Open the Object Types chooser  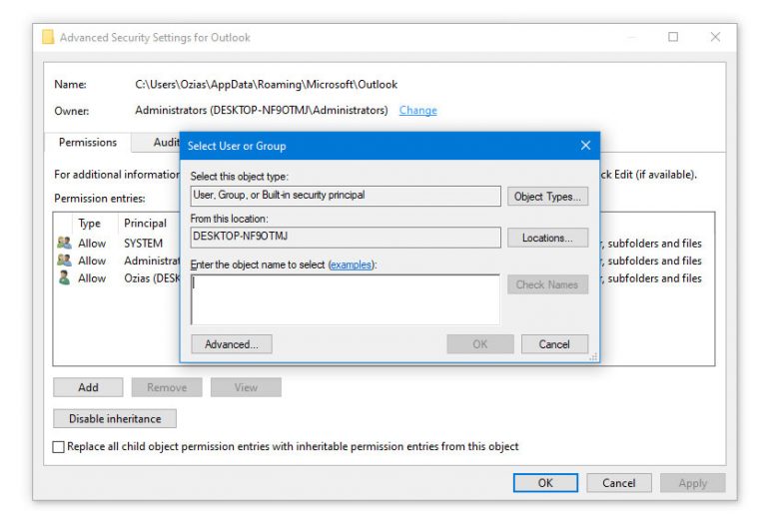pos(547,197)
